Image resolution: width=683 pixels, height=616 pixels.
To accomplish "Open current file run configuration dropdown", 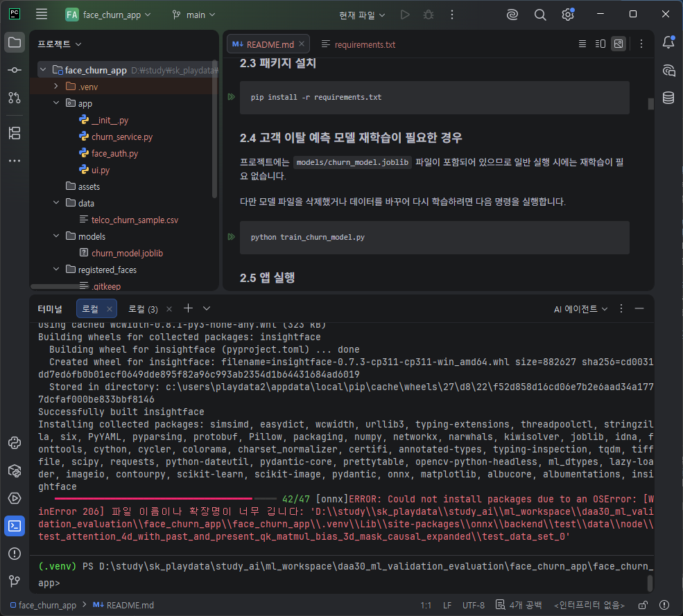I will pos(362,15).
